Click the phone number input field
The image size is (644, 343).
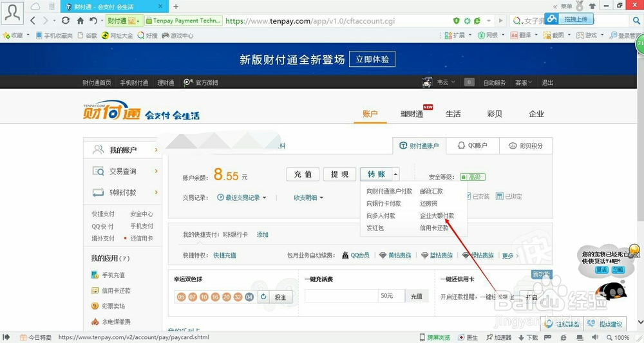click(x=341, y=296)
